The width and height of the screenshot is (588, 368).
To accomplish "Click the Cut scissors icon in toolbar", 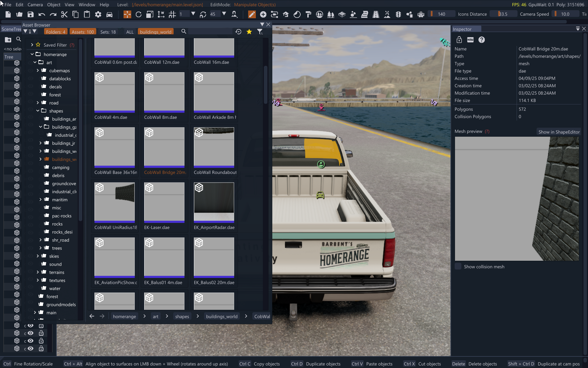I will point(64,14).
